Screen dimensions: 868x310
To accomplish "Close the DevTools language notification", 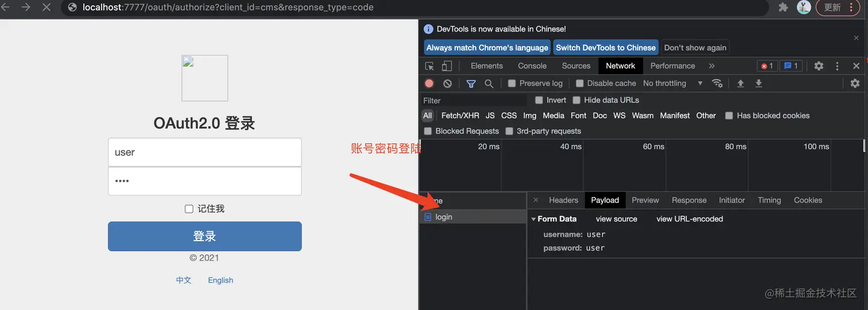I will pyautogui.click(x=857, y=38).
